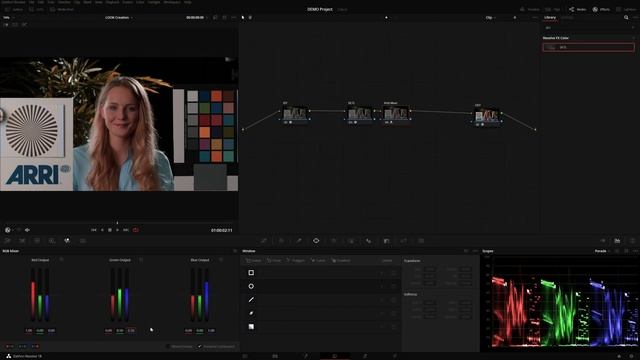Switch to the Settings tab in effects
This screenshot has height=360, width=640.
[x=567, y=18]
